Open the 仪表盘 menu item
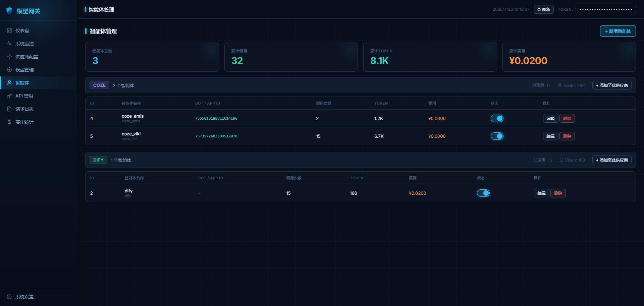 tap(39, 30)
